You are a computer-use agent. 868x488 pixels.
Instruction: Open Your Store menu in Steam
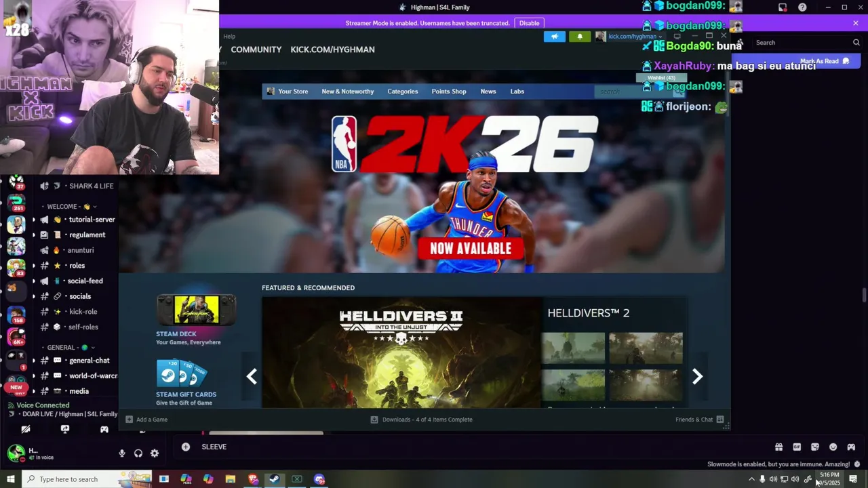pos(293,91)
